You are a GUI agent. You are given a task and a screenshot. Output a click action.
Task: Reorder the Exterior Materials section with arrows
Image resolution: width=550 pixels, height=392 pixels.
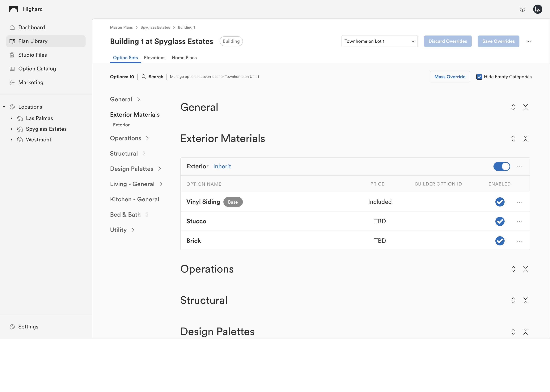coord(513,139)
